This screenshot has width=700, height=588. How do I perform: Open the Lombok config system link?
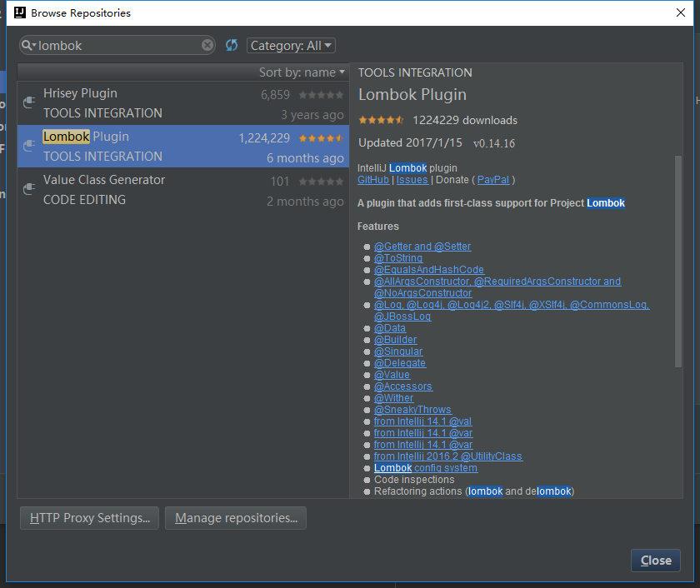point(425,467)
